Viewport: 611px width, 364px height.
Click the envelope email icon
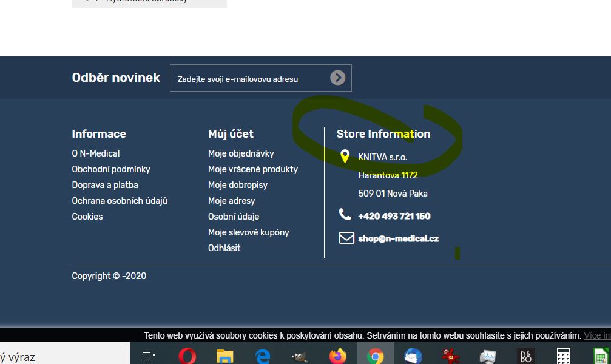pos(346,238)
